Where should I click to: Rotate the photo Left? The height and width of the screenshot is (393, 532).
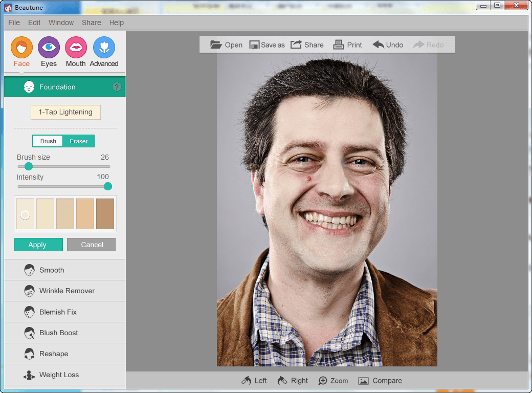pos(254,381)
